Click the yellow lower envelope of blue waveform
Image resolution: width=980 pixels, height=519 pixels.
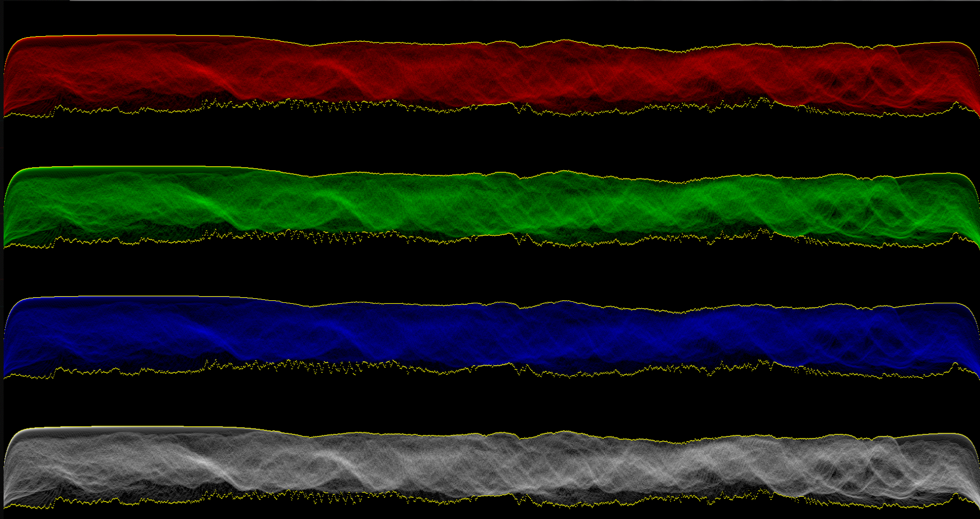[155, 371]
